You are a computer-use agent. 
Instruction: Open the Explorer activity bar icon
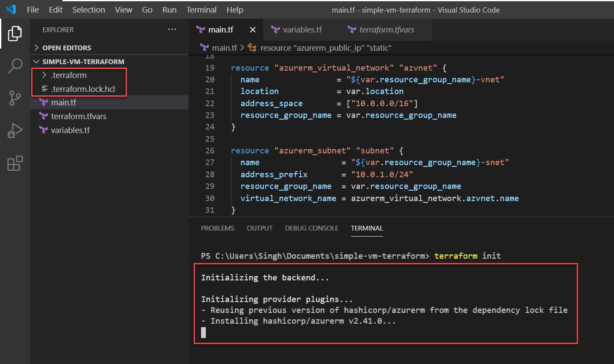click(15, 33)
